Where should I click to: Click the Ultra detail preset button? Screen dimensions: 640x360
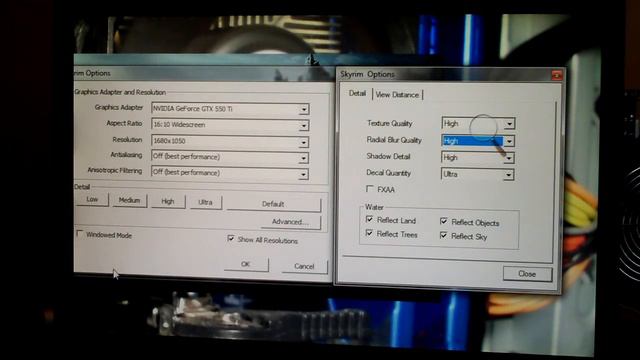coord(205,202)
